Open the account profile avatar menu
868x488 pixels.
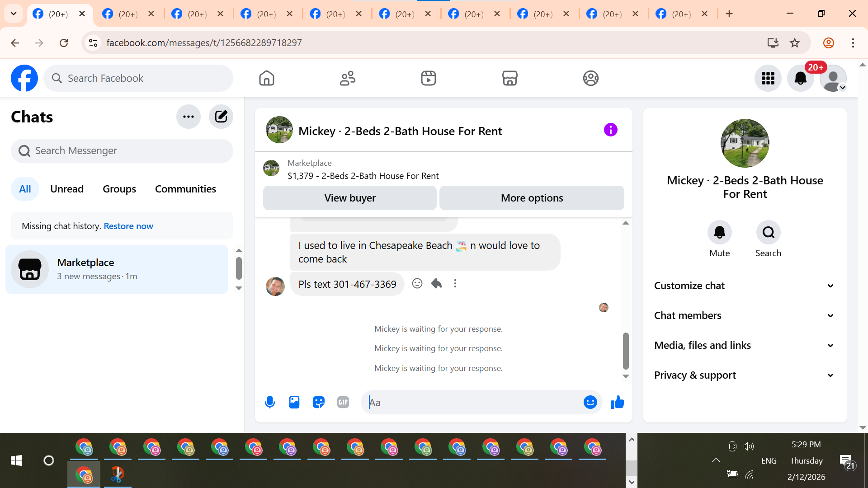point(833,78)
